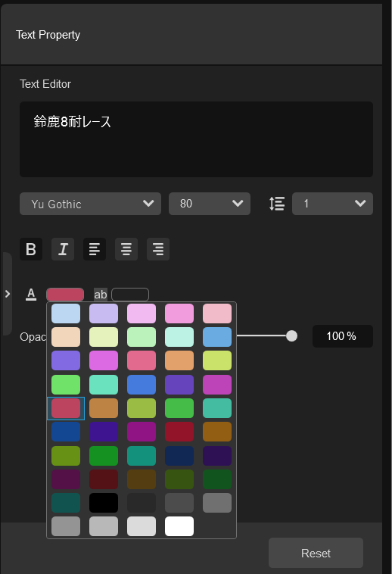This screenshot has height=574, width=392.
Task: Select the white color swatch
Action: [179, 526]
